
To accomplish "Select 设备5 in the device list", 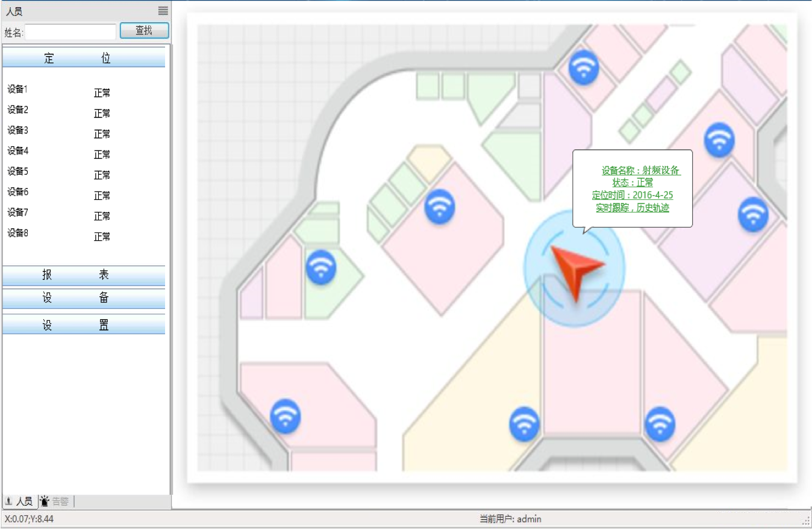I will 18,171.
